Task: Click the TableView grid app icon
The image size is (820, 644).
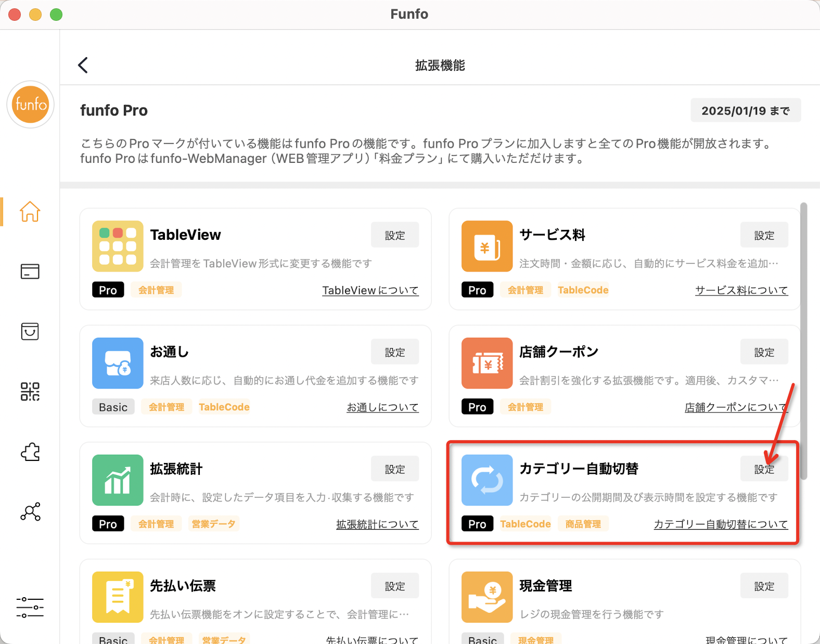Action: [x=118, y=246]
